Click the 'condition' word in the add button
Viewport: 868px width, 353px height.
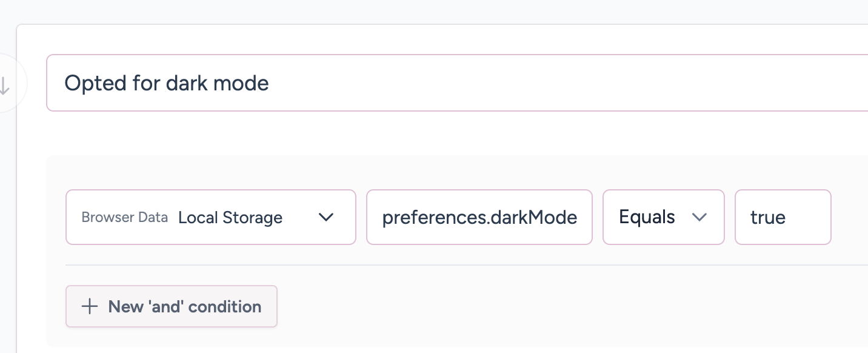(x=225, y=306)
